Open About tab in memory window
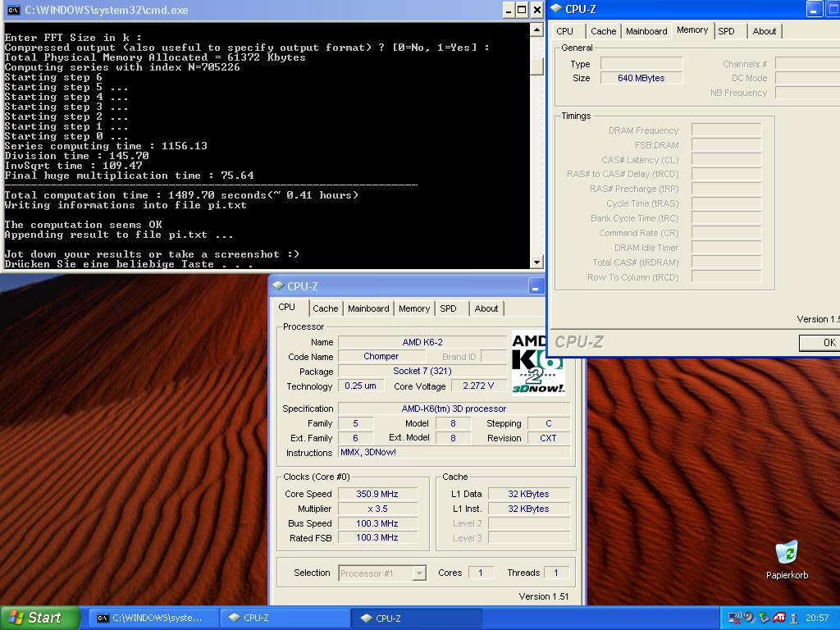This screenshot has height=630, width=840. point(764,31)
